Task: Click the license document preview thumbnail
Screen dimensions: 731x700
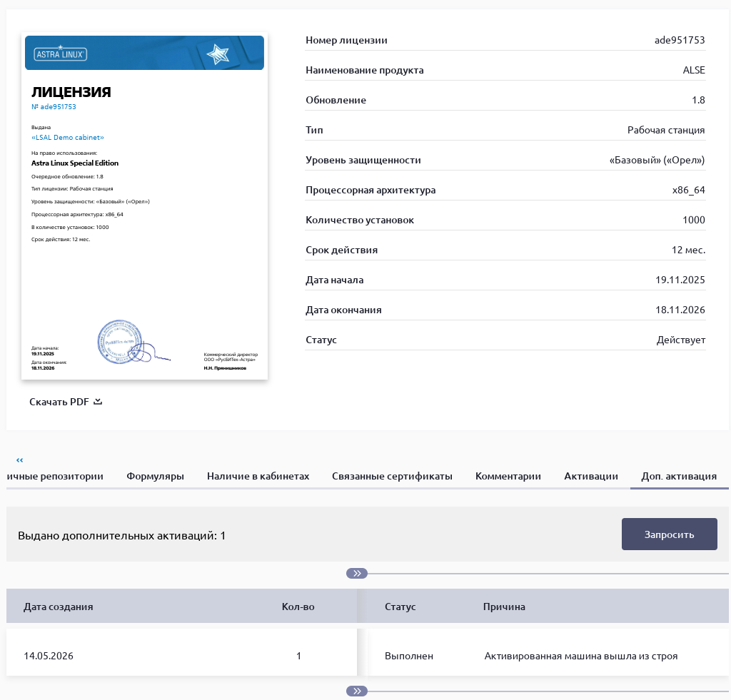Action: tap(144, 206)
